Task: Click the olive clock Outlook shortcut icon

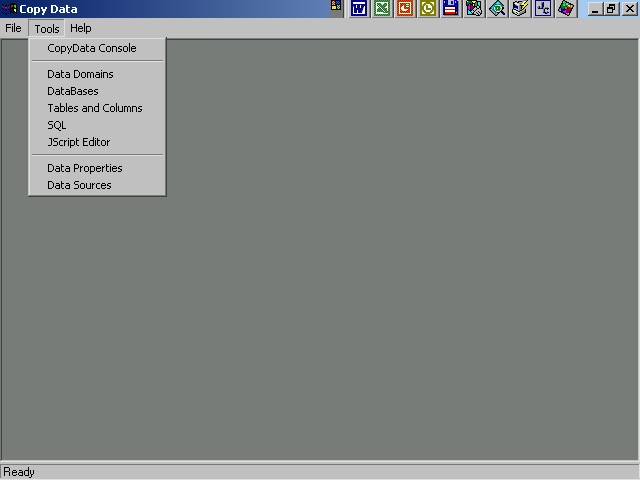Action: tap(427, 9)
